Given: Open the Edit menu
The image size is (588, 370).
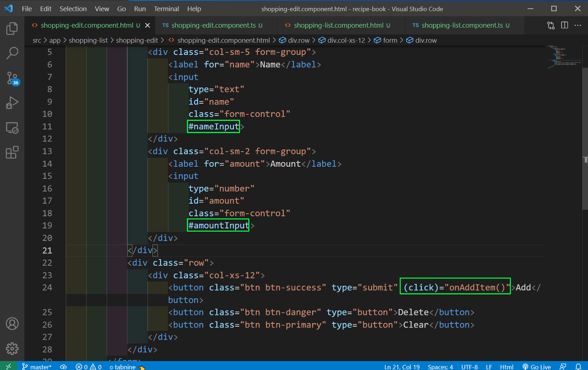Looking at the screenshot, I should pos(46,8).
